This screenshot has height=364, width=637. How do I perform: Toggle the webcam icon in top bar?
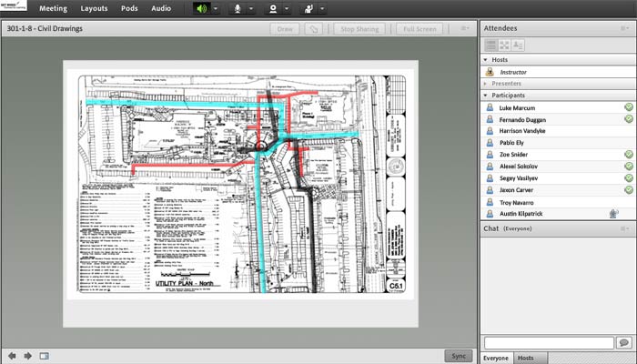coord(273,8)
